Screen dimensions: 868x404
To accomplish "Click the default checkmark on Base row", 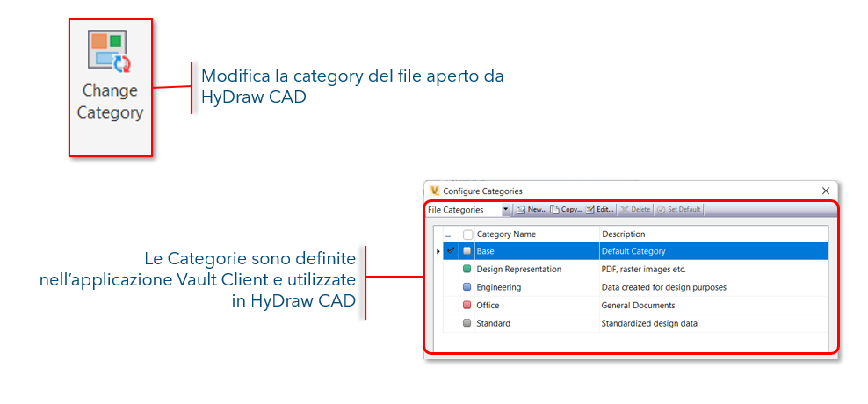I will tap(452, 250).
